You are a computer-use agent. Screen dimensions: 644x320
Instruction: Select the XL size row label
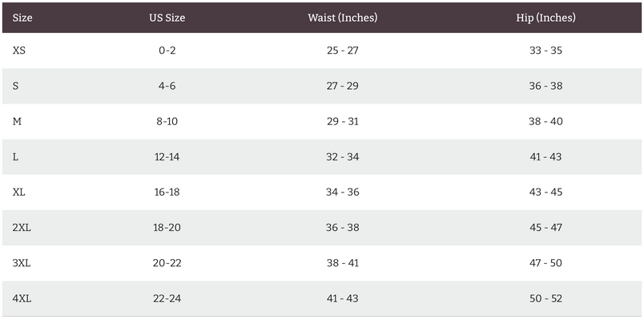coord(19,192)
